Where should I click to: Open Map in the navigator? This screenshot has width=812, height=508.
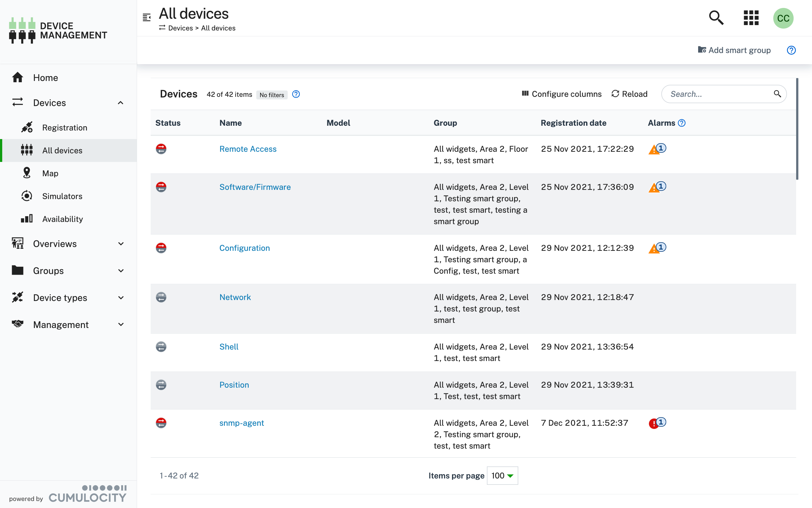[x=69, y=173]
